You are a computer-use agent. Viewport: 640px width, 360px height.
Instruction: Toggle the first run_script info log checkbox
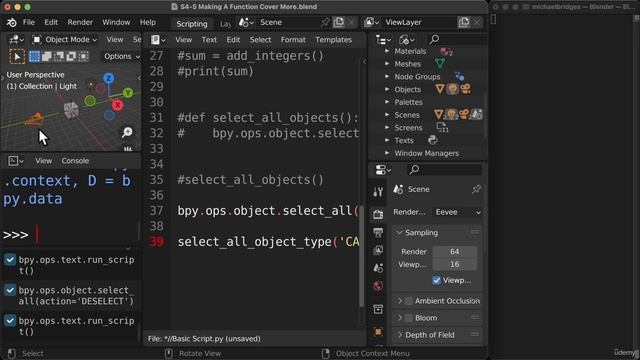tap(10, 260)
